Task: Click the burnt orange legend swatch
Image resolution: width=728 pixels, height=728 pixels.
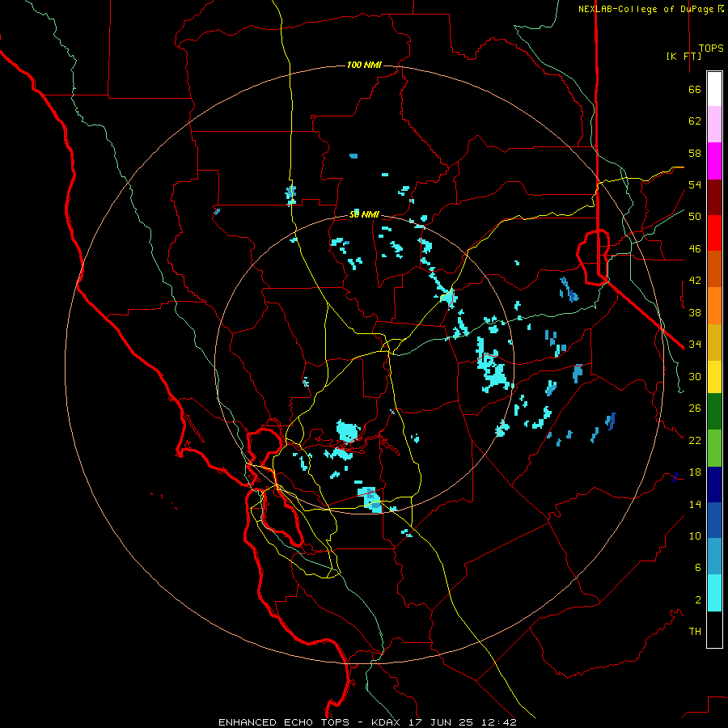Action: (x=714, y=269)
